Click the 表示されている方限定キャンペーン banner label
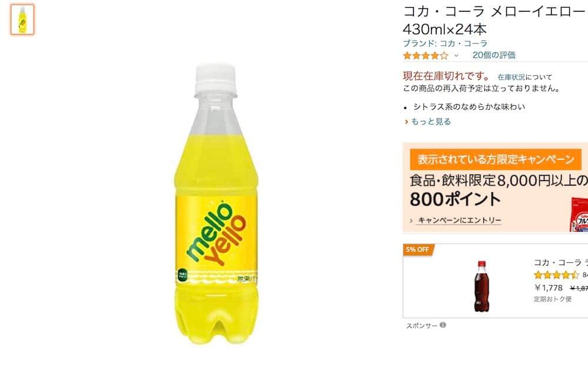The height and width of the screenshot is (375, 588). click(x=495, y=159)
